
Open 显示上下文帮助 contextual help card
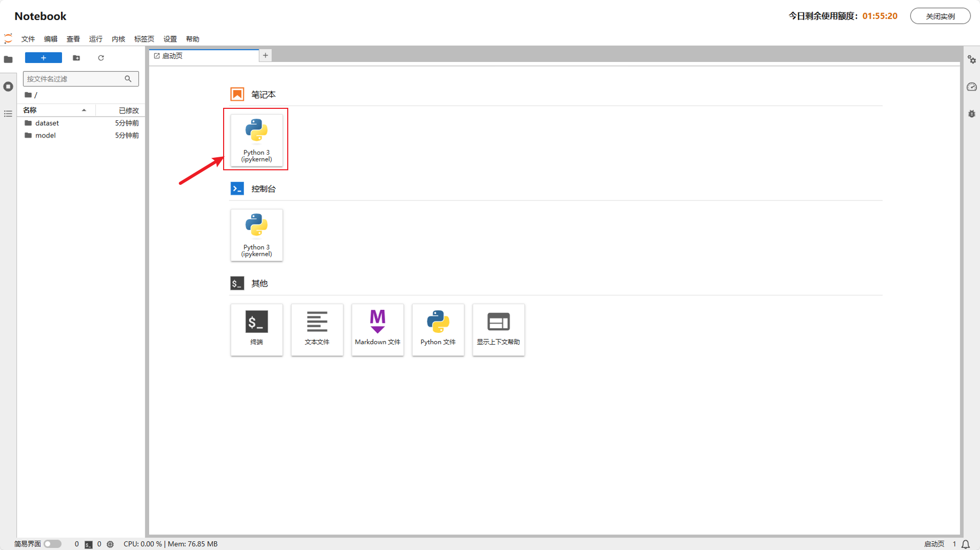point(498,330)
